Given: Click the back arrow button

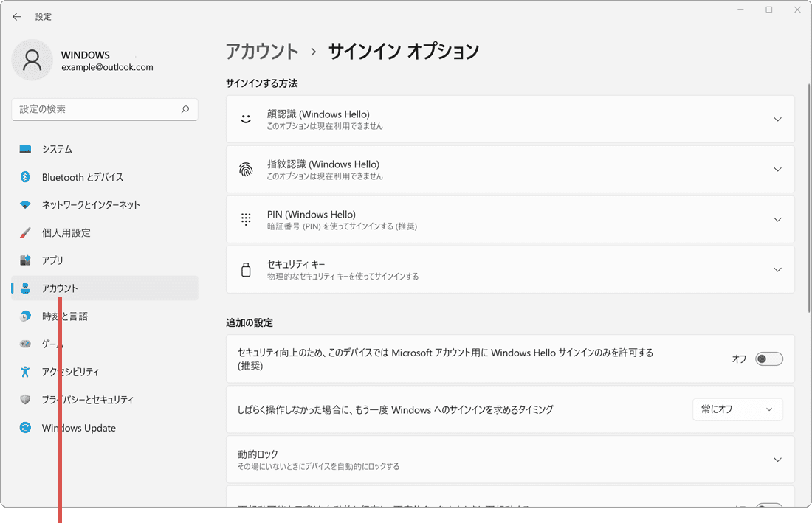Looking at the screenshot, I should tap(16, 16).
